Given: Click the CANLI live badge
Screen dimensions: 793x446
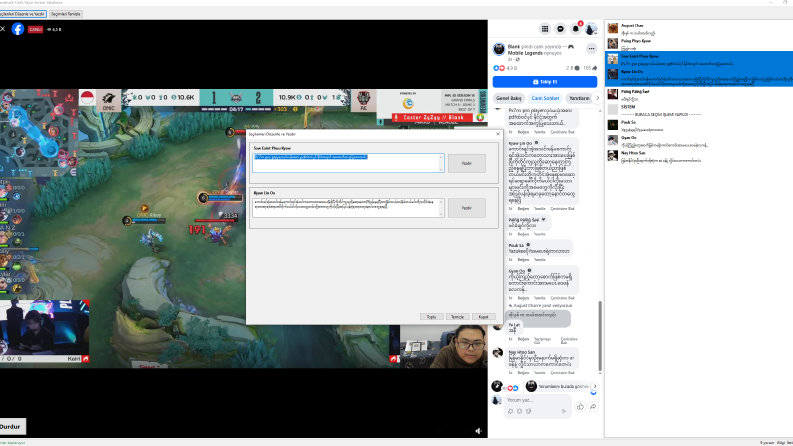Looking at the screenshot, I should click(35, 29).
